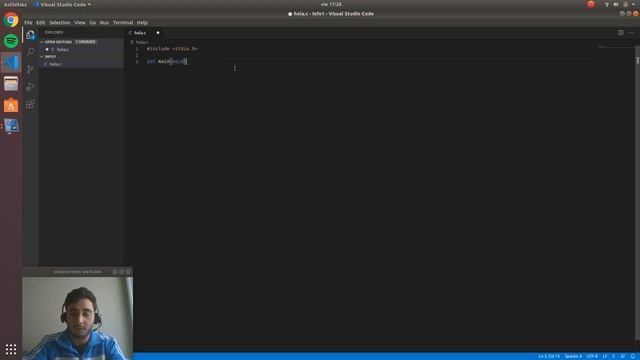This screenshot has width=640, height=360.
Task: Open the Run menu
Action: pos(104,23)
